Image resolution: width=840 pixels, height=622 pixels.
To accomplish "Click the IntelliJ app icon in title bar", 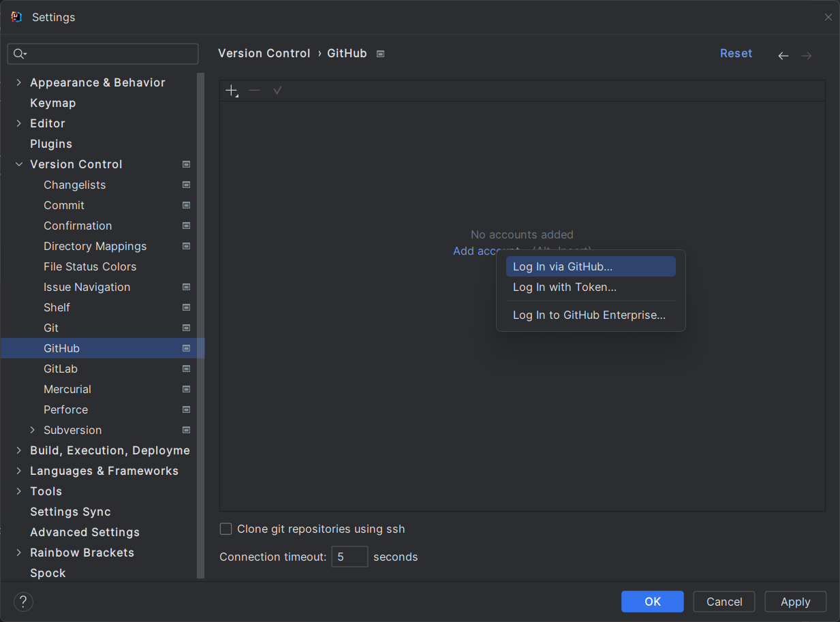I will (17, 17).
